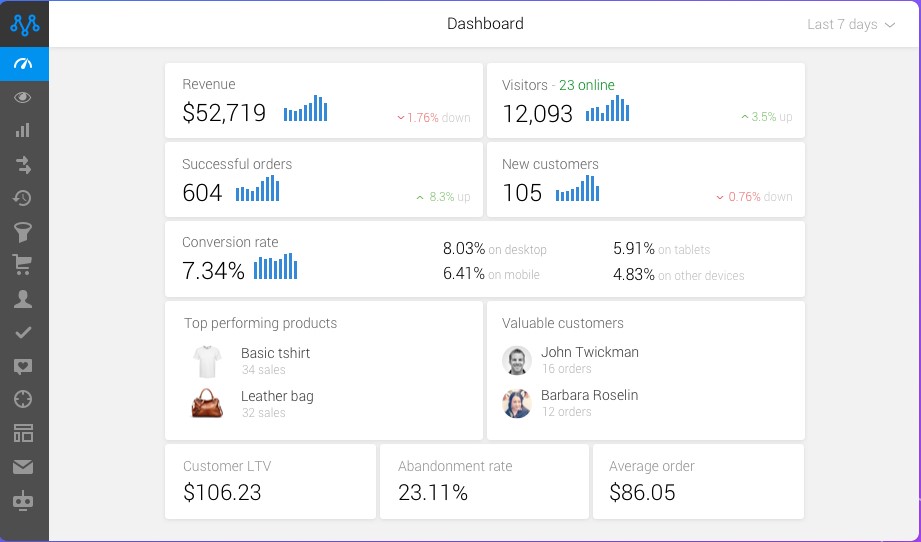Click the crosshair target icon in sidebar
This screenshot has width=921, height=542.
coord(24,399)
